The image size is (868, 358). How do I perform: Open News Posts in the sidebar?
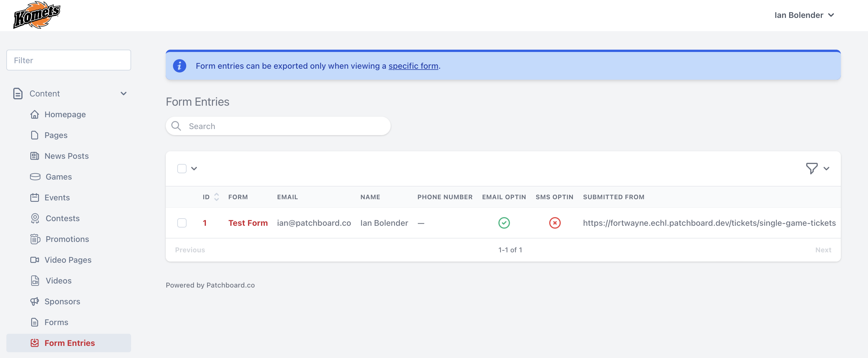(x=67, y=156)
